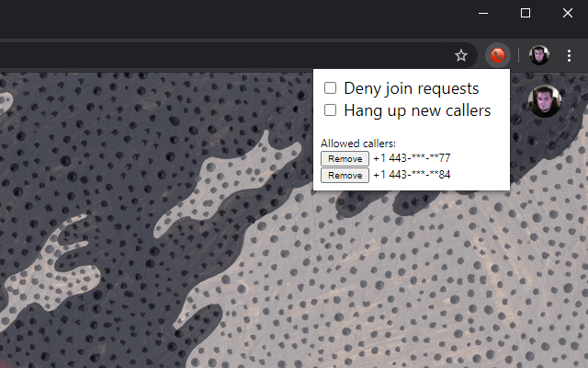Open the Chrome profile avatar in toolbar
Image resolution: width=588 pixels, height=368 pixels.
click(x=539, y=55)
